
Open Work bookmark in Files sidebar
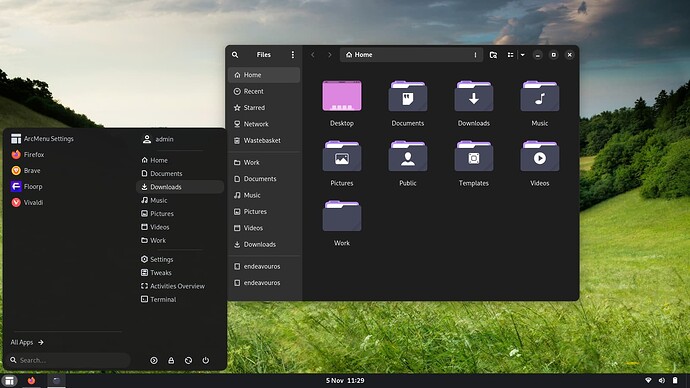[x=264, y=162]
